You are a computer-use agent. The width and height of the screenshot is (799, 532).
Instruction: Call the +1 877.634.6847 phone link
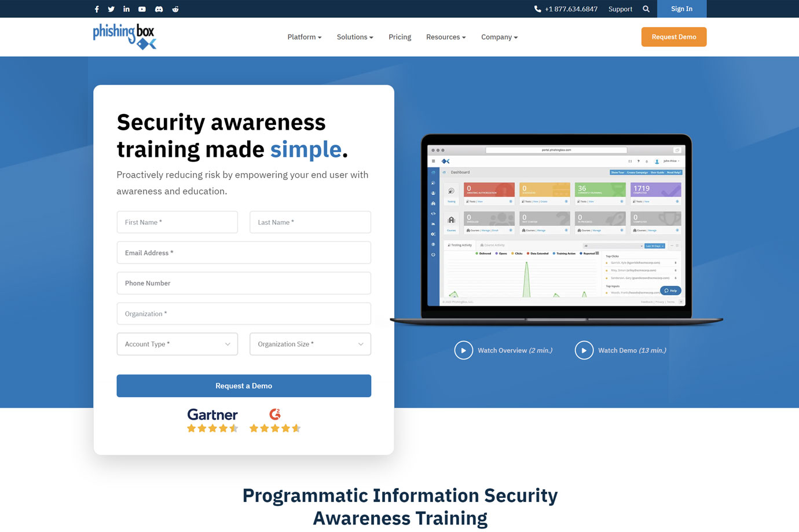(x=566, y=9)
